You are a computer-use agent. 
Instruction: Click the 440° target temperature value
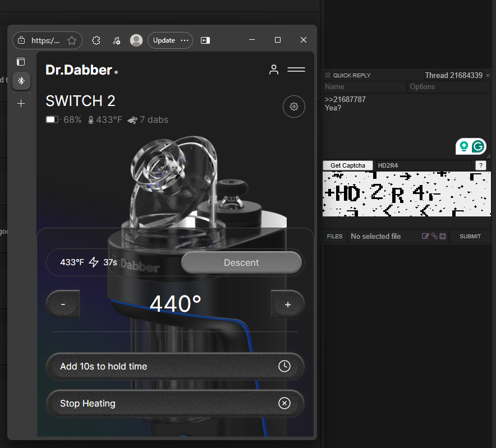(175, 304)
